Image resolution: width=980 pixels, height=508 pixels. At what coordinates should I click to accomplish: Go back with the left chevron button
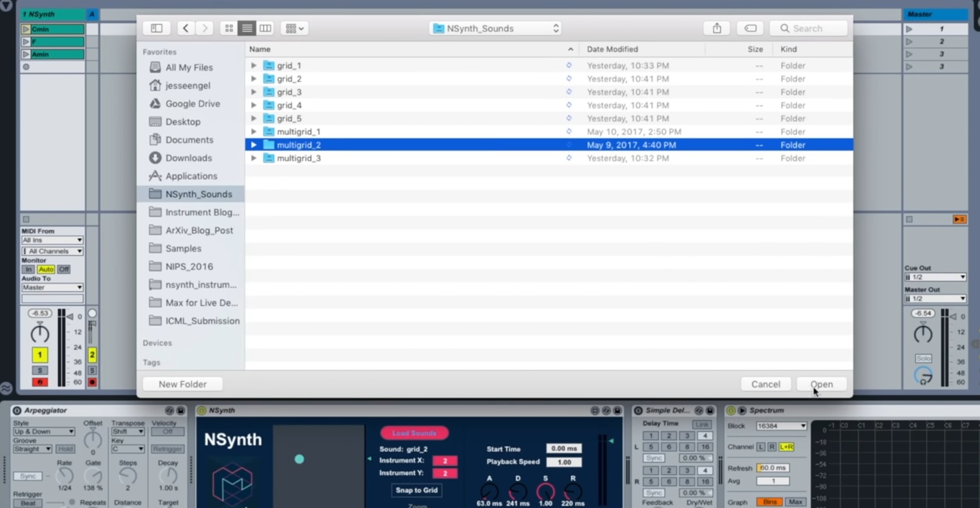point(185,28)
